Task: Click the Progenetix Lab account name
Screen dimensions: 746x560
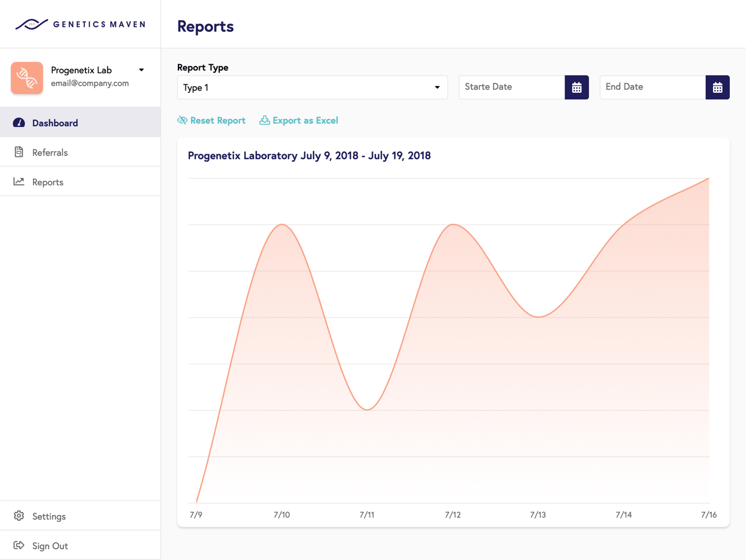Action: click(x=81, y=70)
